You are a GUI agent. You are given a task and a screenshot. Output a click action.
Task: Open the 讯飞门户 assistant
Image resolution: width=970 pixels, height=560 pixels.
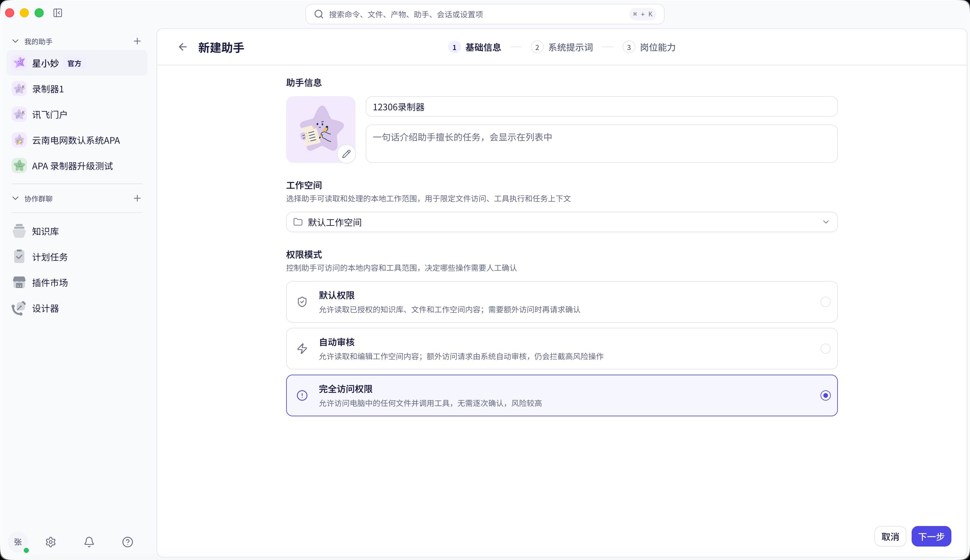click(x=77, y=115)
